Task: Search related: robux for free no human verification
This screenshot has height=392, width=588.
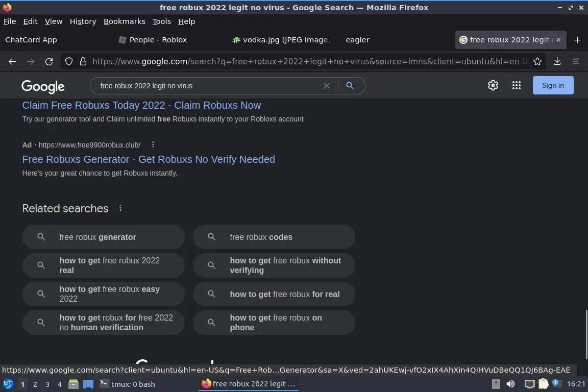Action: pyautogui.click(x=104, y=322)
